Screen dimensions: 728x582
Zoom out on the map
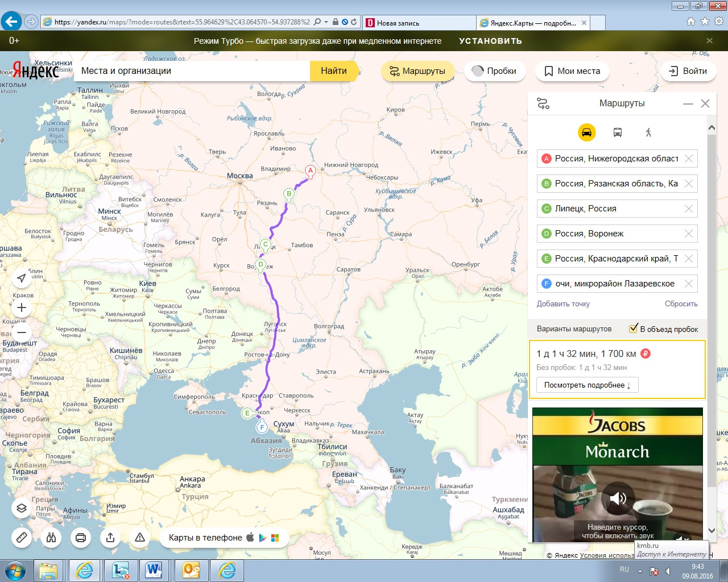pyautogui.click(x=22, y=332)
